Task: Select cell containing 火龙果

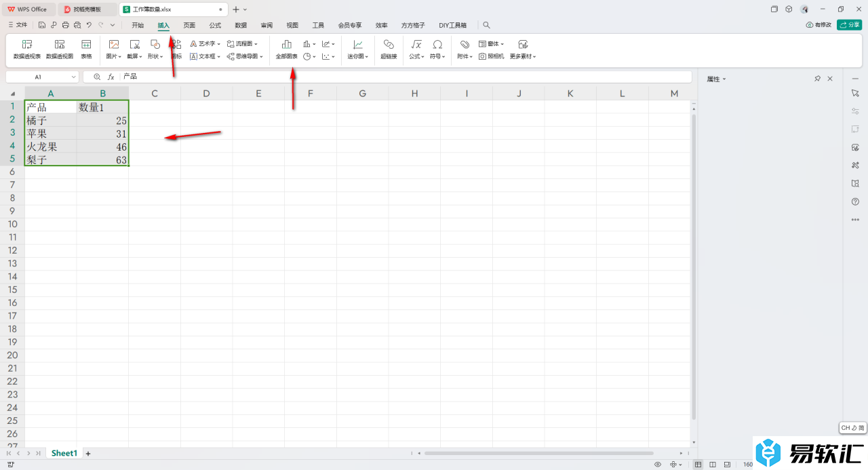Action: [51, 146]
